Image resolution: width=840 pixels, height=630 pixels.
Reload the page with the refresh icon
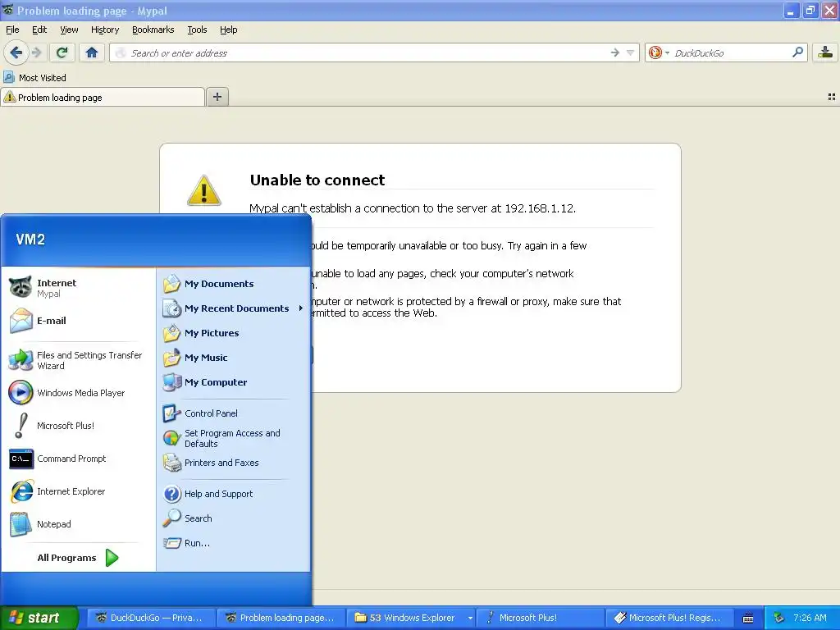[62, 52]
